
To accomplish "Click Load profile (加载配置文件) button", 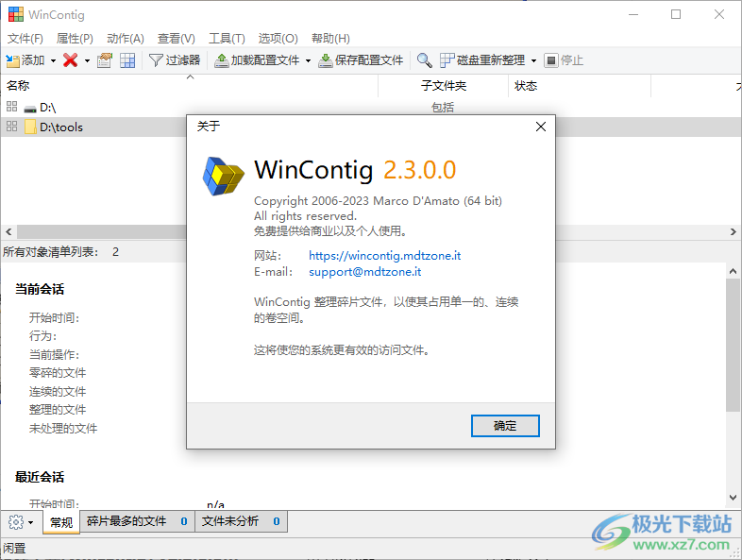I will 257,60.
